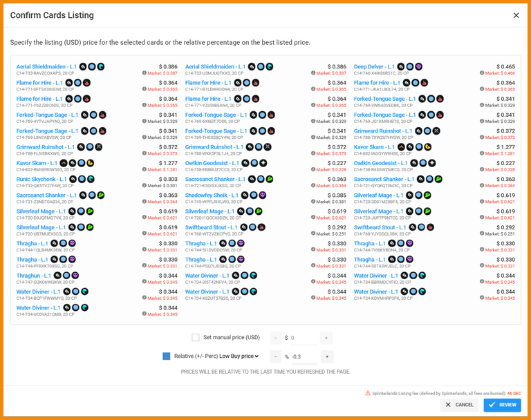Increase the manual USD price with plus
The image size is (531, 420).
[x=326, y=338]
